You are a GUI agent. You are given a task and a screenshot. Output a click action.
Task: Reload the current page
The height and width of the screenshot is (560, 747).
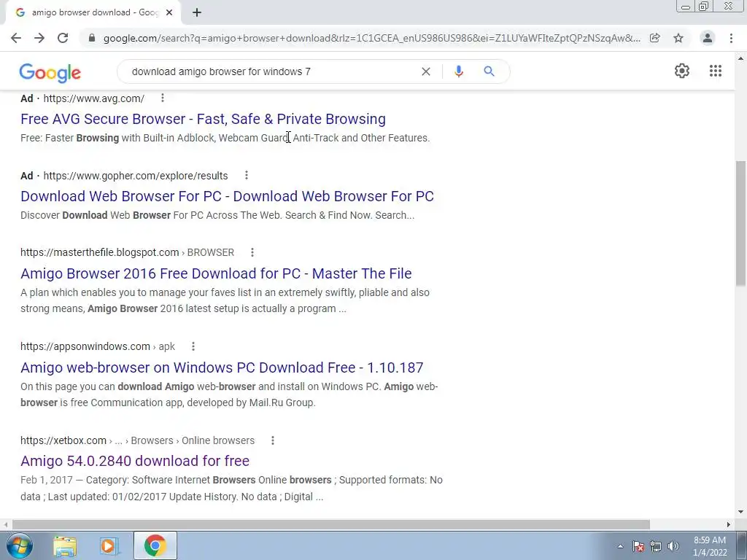tap(63, 38)
